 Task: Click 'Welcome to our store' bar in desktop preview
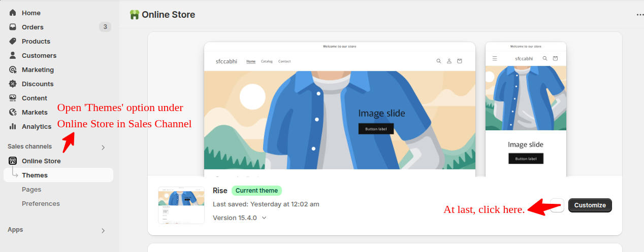340,46
